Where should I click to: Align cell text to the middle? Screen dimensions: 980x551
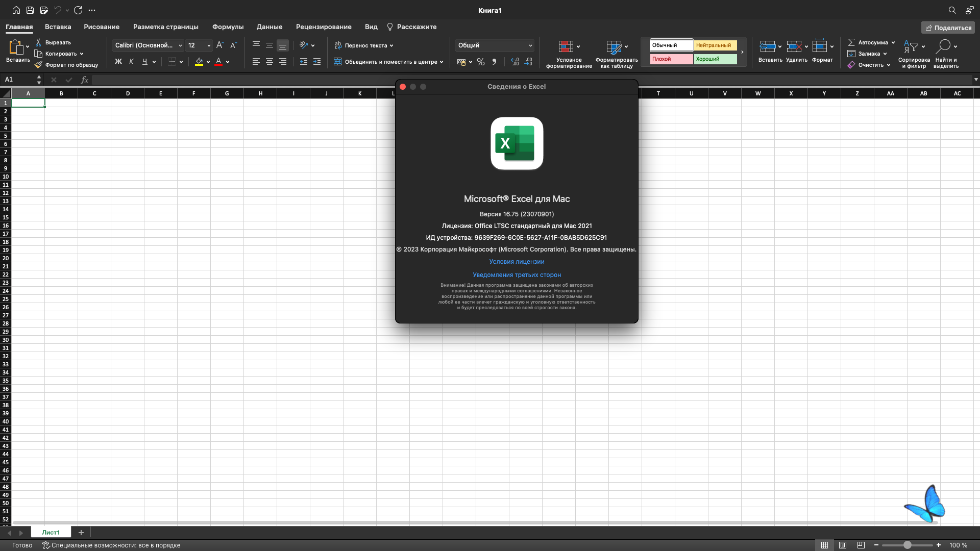point(269,45)
